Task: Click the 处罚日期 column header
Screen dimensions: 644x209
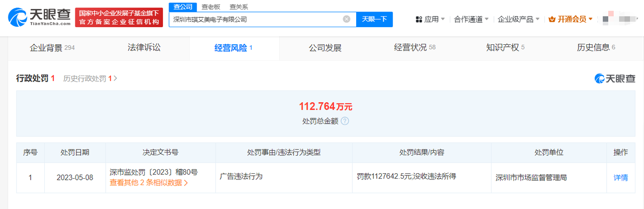Action: click(x=75, y=153)
